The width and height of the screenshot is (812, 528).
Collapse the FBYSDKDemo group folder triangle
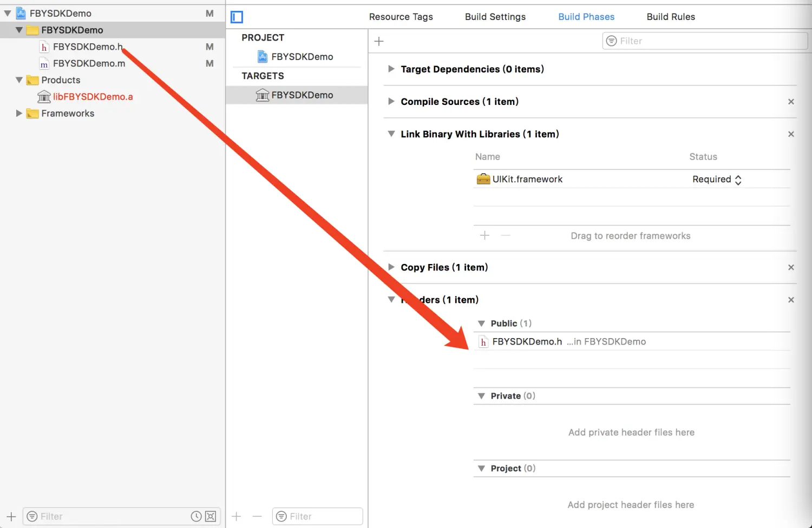tap(19, 30)
